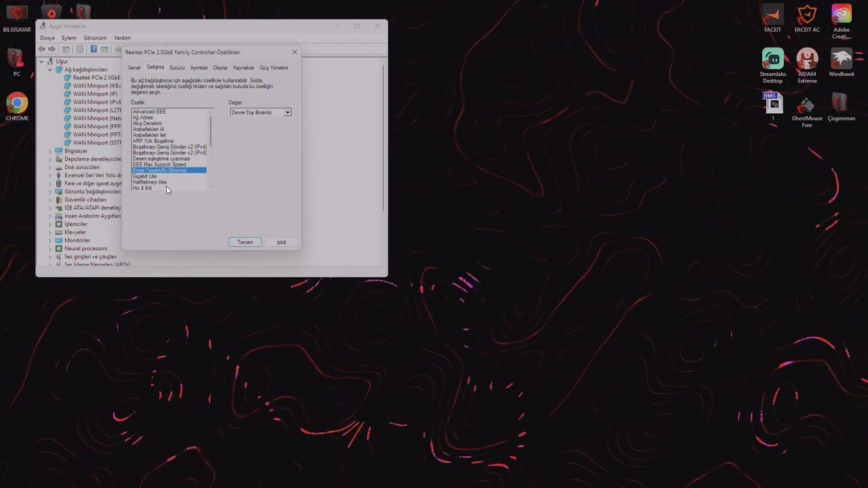Select Depolama denetleyicileri tree item
868x488 pixels.
93,159
